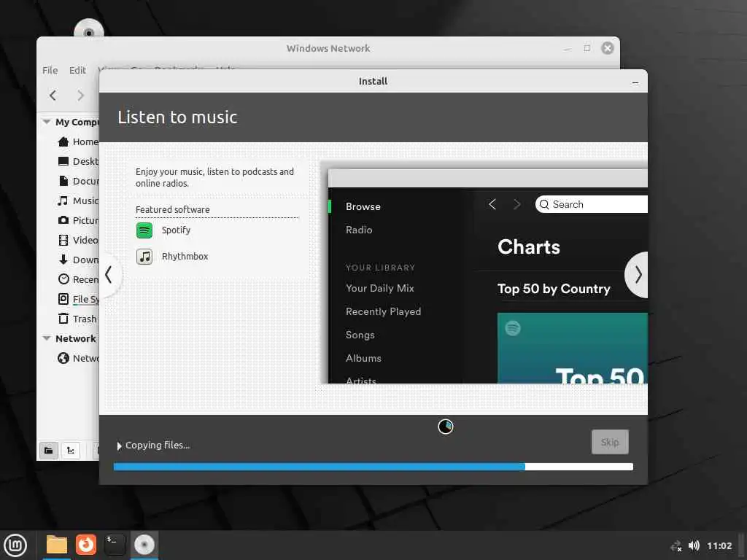Click the Spotify screenshot preview image
This screenshot has width=747, height=560.
coord(488,276)
